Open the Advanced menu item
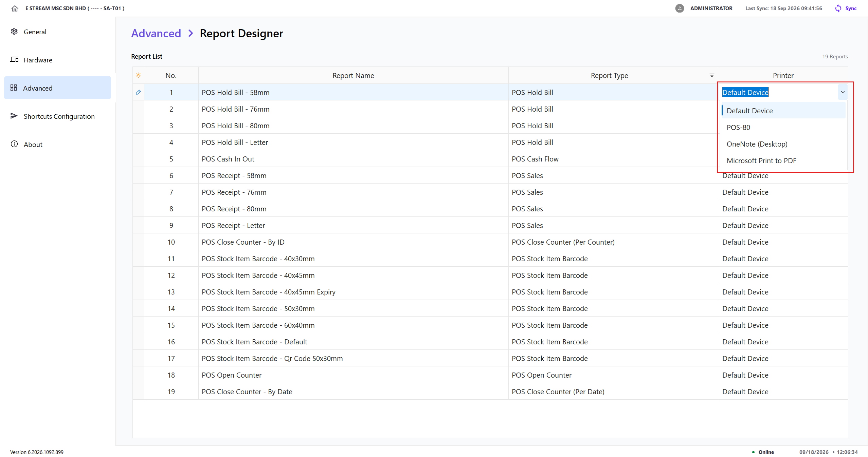Viewport: 868px width, 457px height. point(57,88)
